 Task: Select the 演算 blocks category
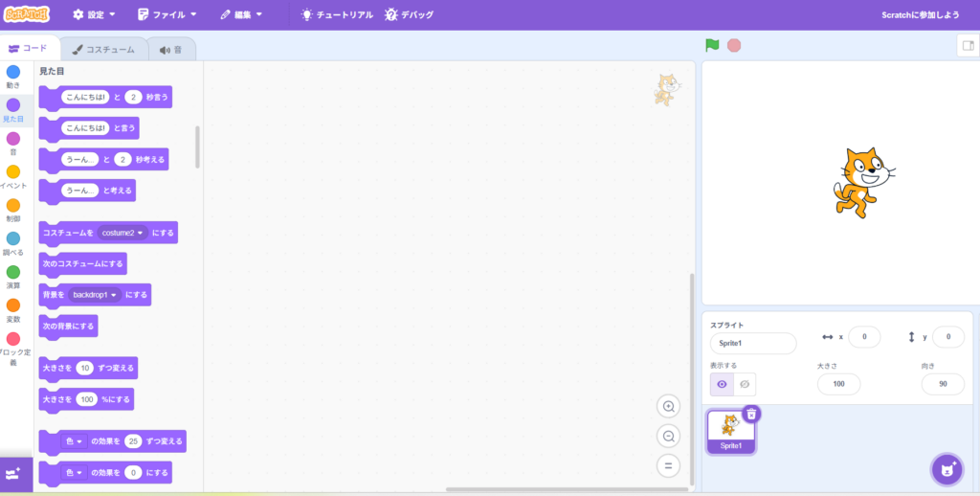13,277
